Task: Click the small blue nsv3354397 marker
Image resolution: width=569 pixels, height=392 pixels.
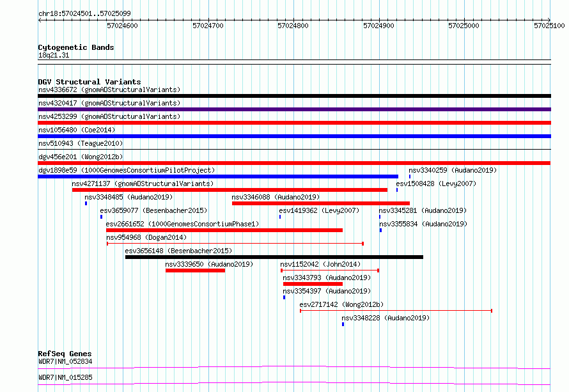Action: [284, 297]
